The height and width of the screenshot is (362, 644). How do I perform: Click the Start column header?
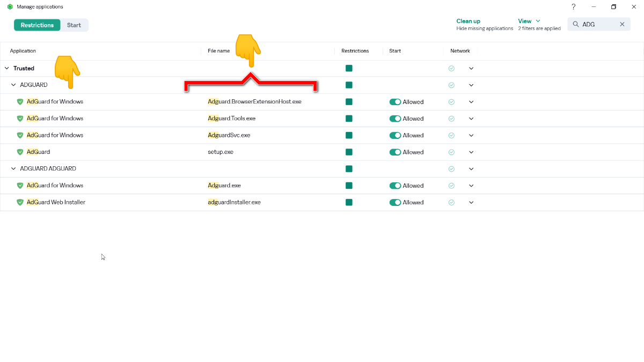[395, 51]
